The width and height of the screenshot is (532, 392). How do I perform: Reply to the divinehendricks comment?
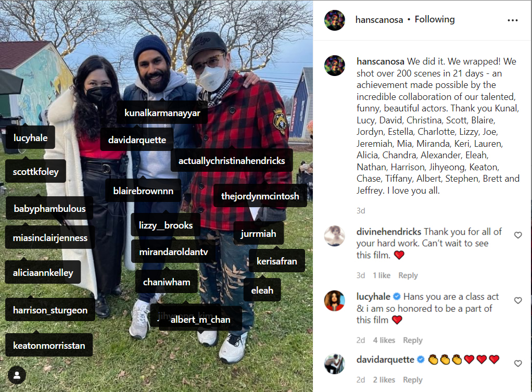tap(408, 275)
